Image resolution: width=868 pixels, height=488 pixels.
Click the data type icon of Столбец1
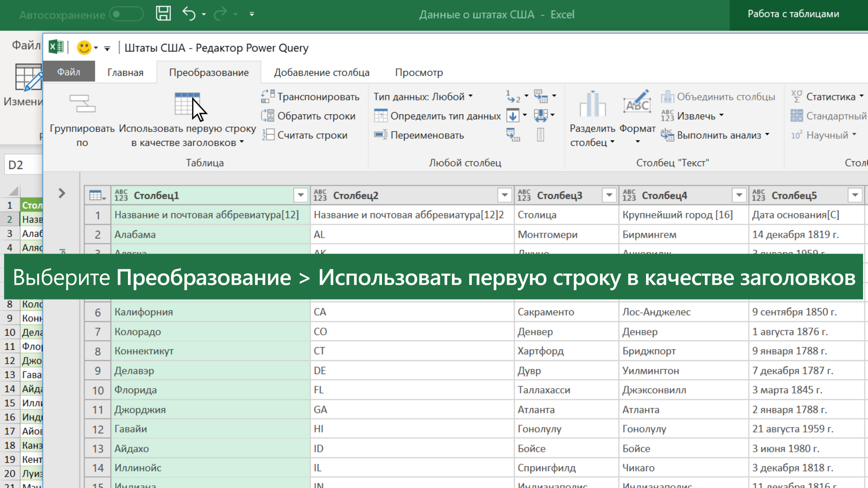point(121,195)
